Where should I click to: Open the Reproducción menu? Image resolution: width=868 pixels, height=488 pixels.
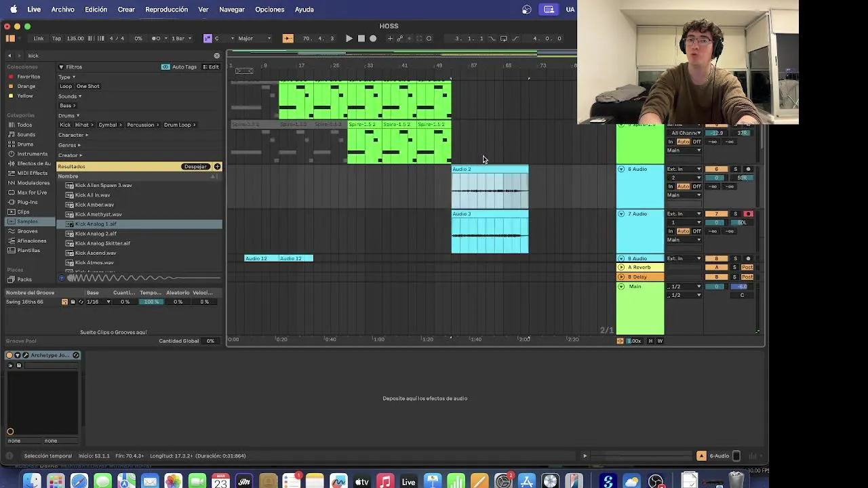(x=166, y=9)
